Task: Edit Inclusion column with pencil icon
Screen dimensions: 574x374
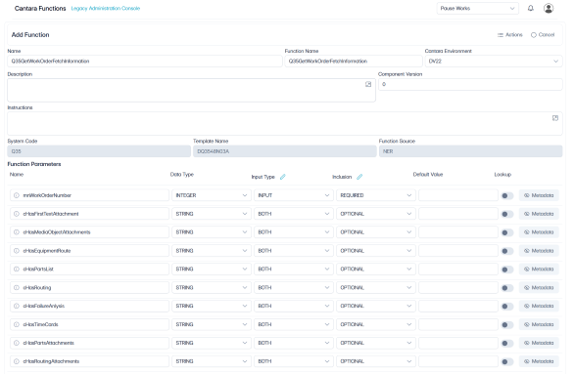Action: [359, 177]
